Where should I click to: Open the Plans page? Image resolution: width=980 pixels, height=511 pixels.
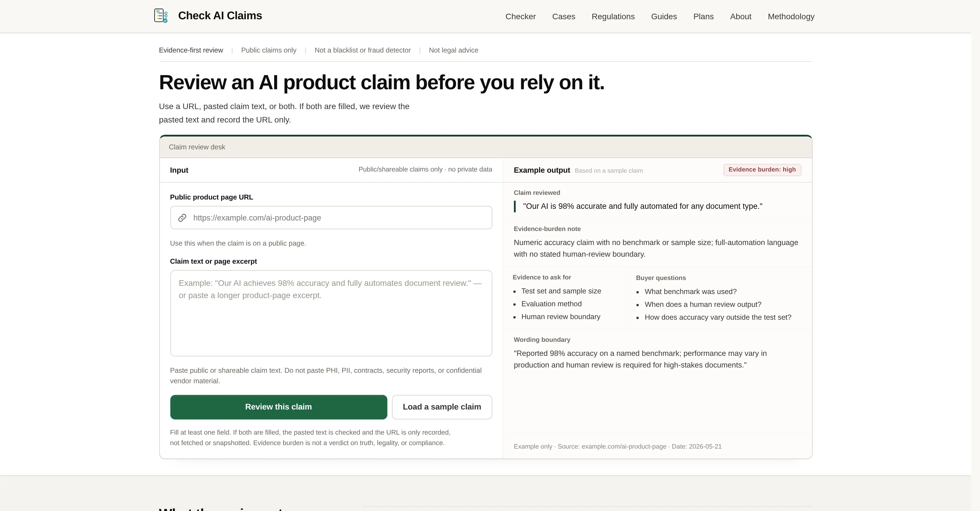703,16
